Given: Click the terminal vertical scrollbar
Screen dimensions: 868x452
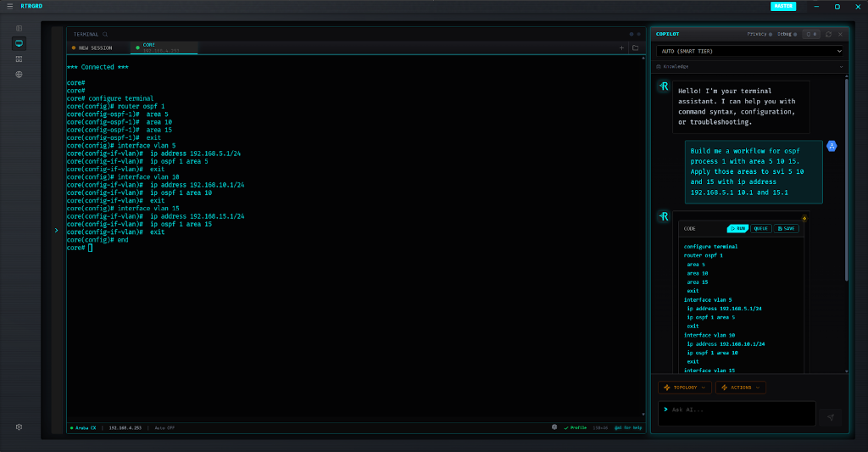Looking at the screenshot, I should pos(643,236).
